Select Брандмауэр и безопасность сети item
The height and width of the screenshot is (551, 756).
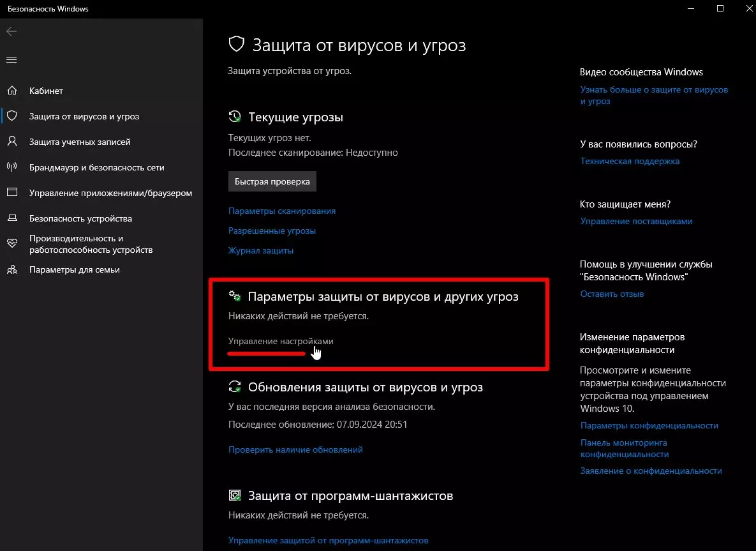(x=96, y=167)
